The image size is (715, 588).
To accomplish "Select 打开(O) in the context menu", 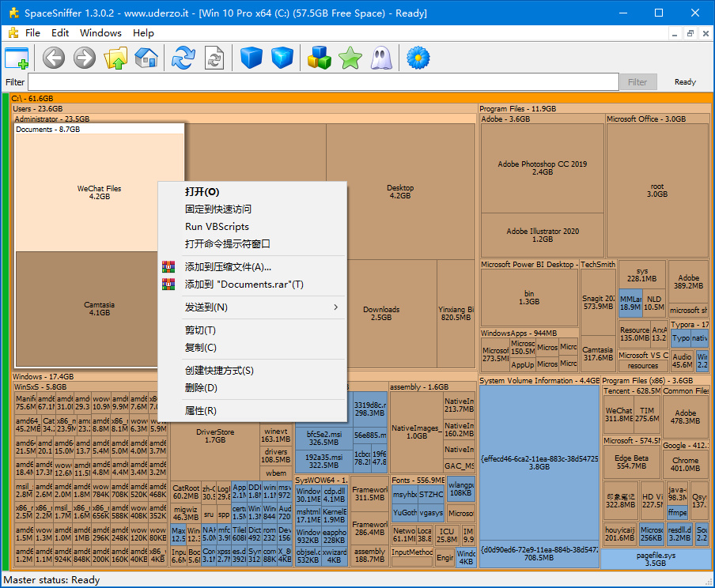I will coord(202,191).
